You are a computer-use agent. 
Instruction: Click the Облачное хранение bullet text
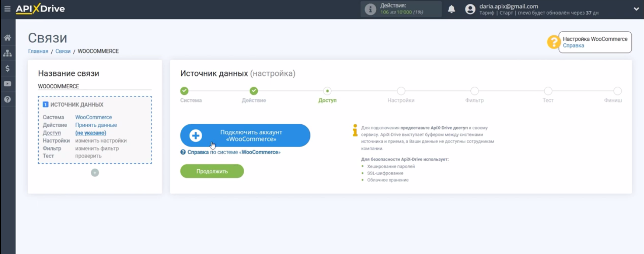(388, 180)
